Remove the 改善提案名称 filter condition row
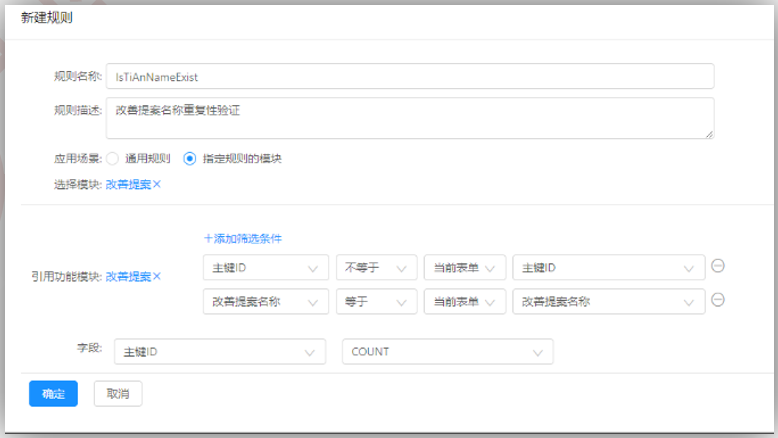The height and width of the screenshot is (438, 778). coord(717,300)
